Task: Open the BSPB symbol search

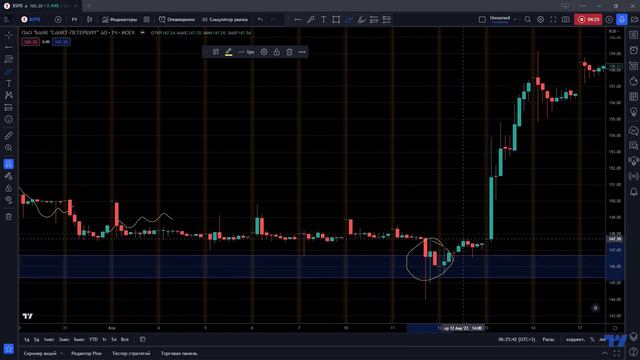Action: click(31, 20)
